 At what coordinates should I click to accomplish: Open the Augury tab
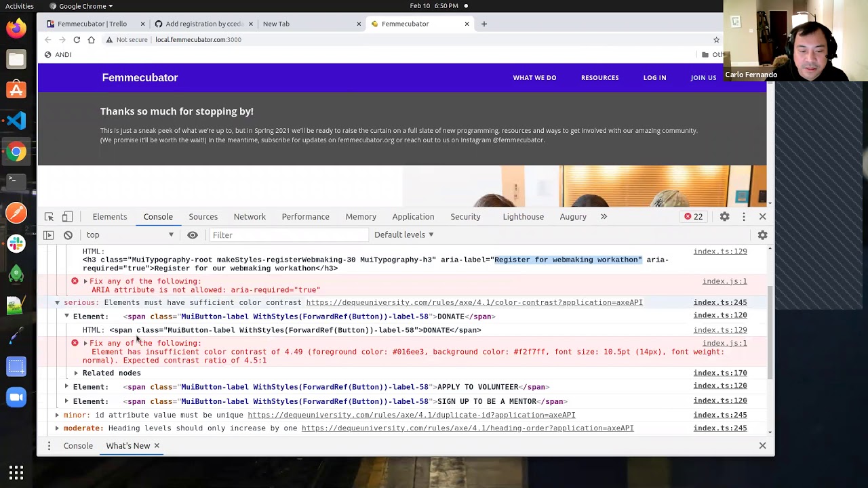click(x=573, y=217)
